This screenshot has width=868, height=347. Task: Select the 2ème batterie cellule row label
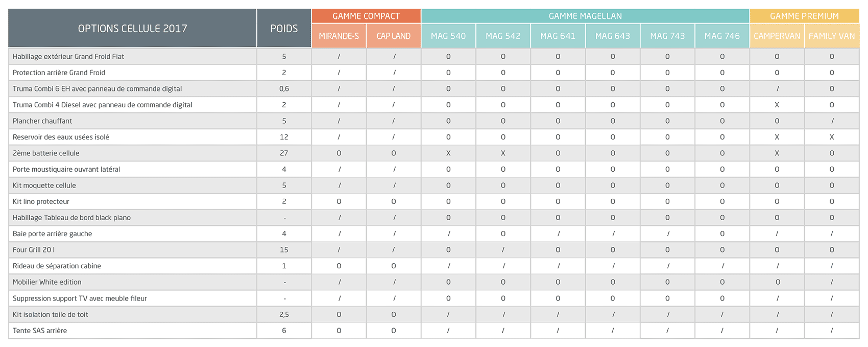click(x=46, y=153)
